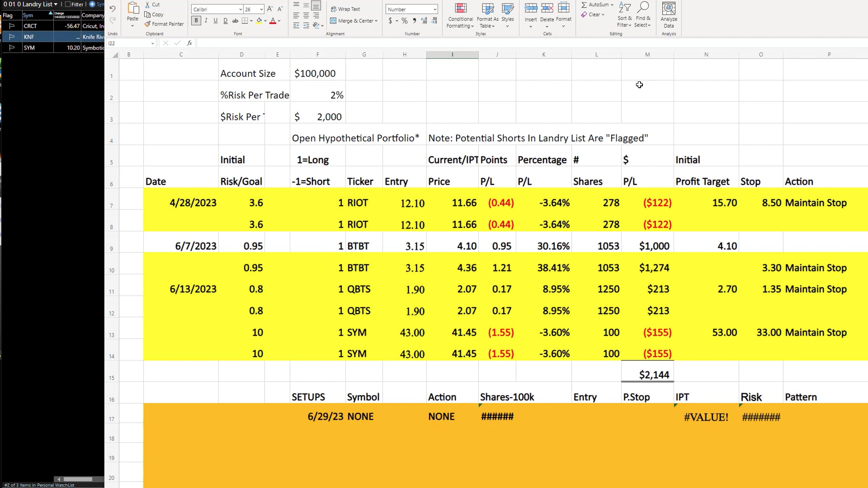This screenshot has width=868, height=488.
Task: Align text left
Action: click(296, 16)
